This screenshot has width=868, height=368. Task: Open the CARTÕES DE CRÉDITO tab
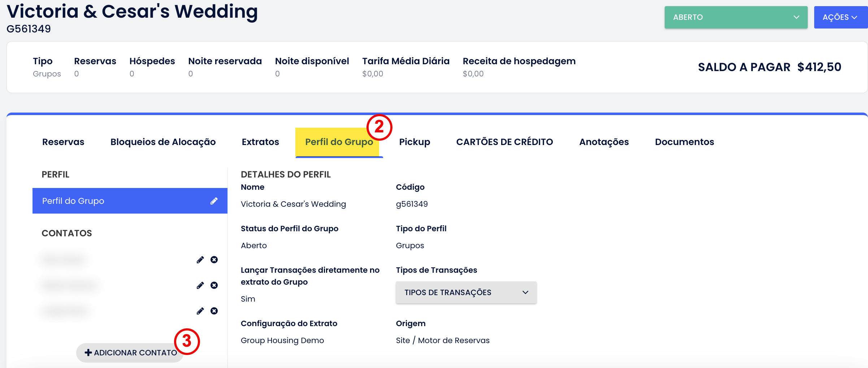[504, 142]
